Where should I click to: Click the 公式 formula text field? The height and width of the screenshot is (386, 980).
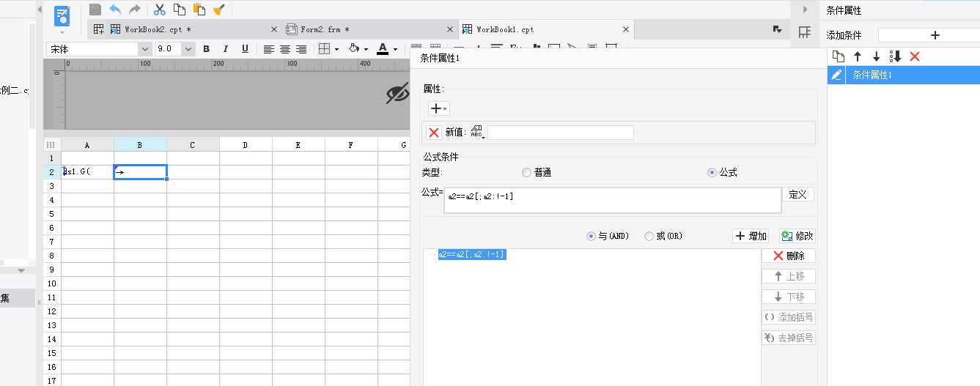(x=613, y=200)
